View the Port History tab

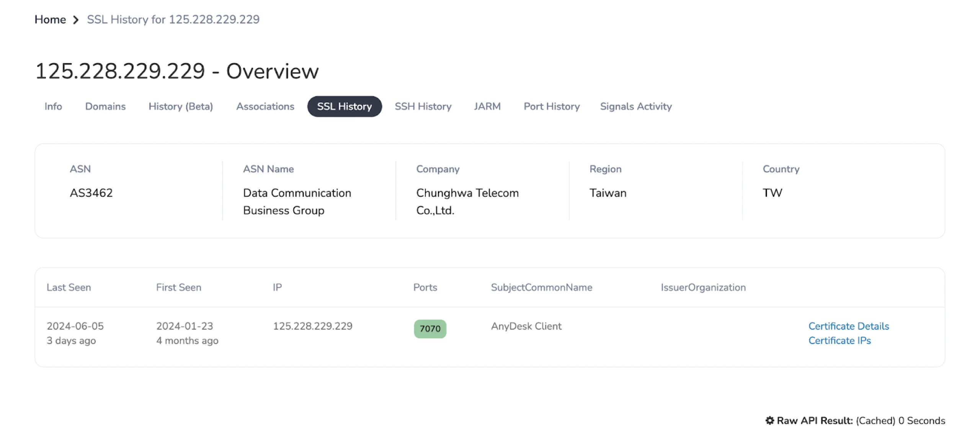[x=552, y=106]
